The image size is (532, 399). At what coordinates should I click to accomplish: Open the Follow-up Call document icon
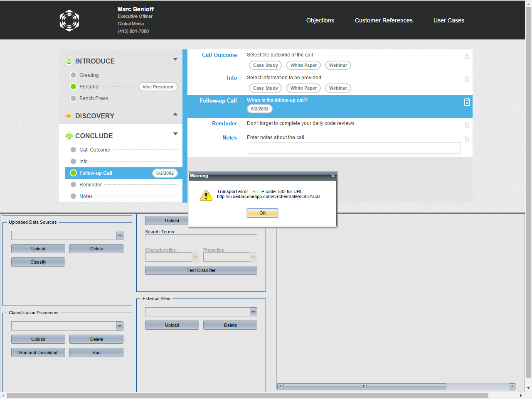tap(467, 102)
